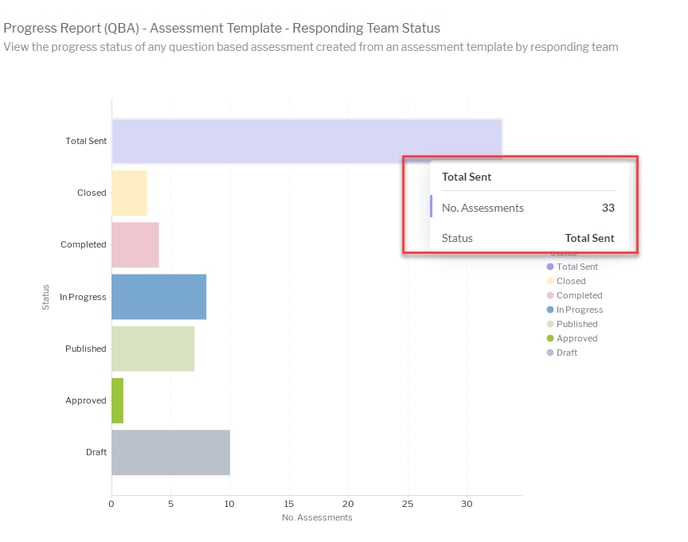
Task: Select the small green Approved bar
Action: (x=117, y=401)
